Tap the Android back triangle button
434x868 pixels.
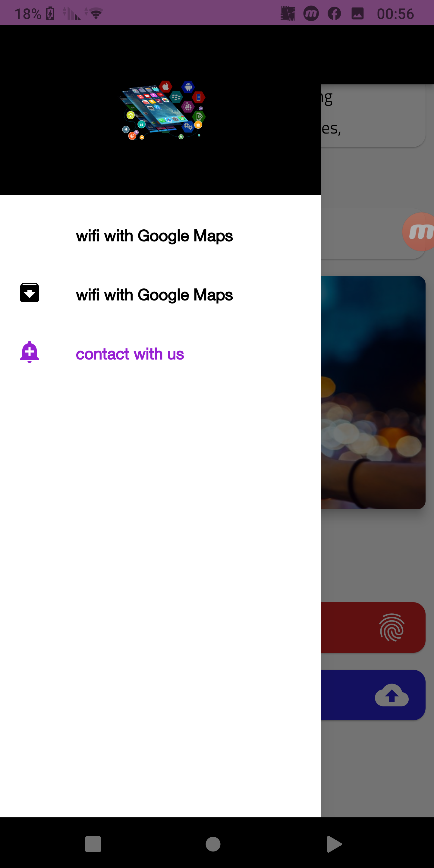(334, 844)
